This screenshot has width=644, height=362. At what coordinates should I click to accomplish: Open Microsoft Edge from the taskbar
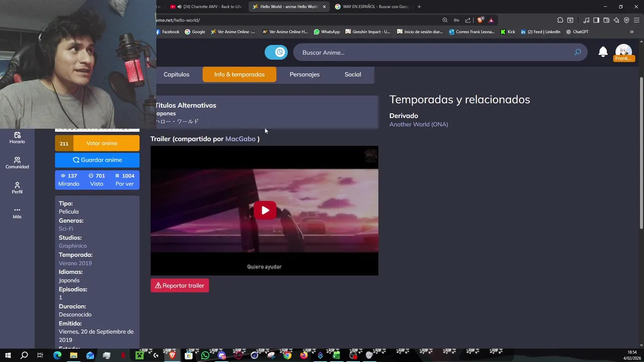click(x=57, y=355)
